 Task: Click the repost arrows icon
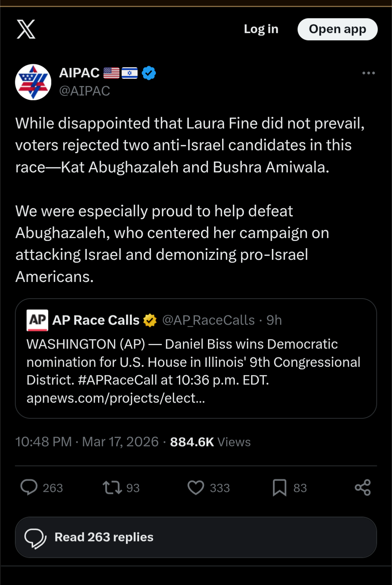point(112,487)
